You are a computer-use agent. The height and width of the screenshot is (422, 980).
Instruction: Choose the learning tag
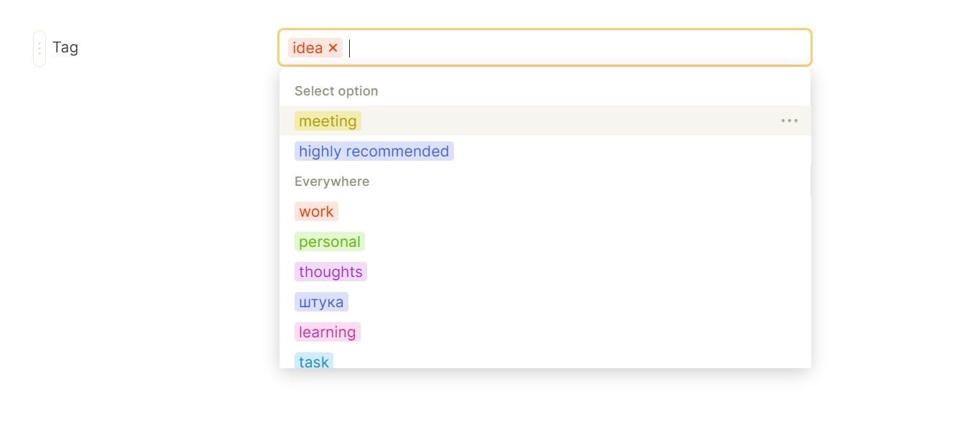coord(327,332)
